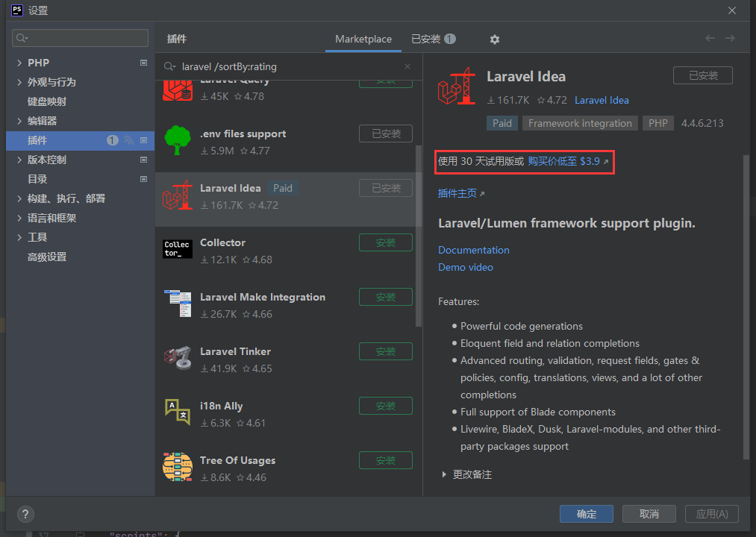Viewport: 756px width, 537px height.
Task: Open the Documentation link
Action: 473,250
